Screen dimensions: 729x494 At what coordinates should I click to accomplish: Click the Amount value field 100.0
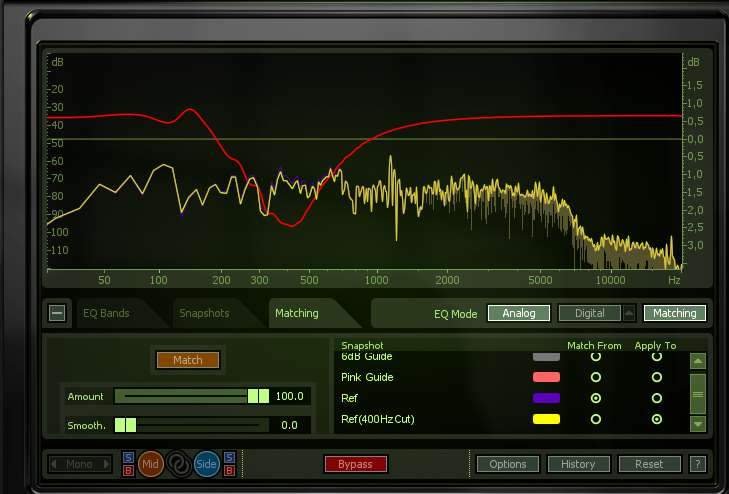pos(290,396)
